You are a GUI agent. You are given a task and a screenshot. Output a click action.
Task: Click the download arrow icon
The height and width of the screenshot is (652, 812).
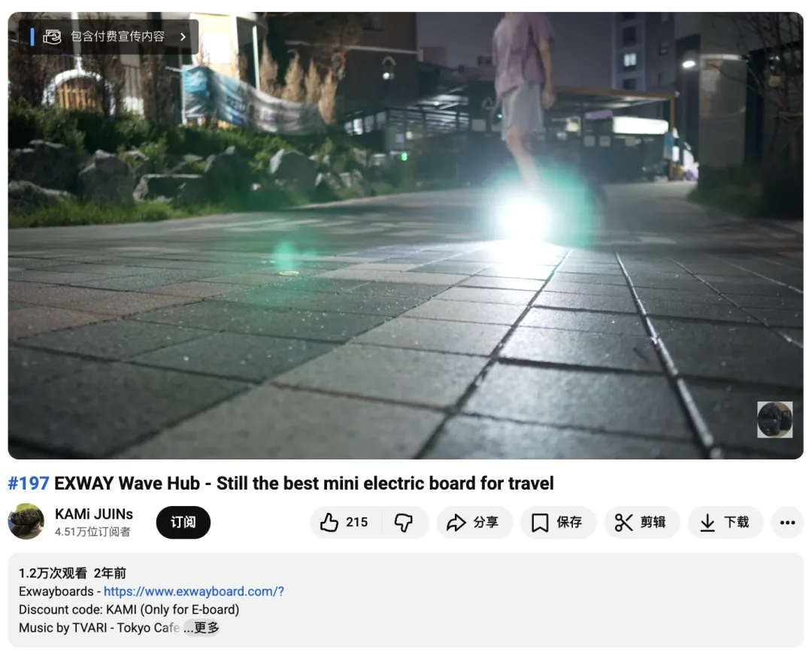click(707, 523)
